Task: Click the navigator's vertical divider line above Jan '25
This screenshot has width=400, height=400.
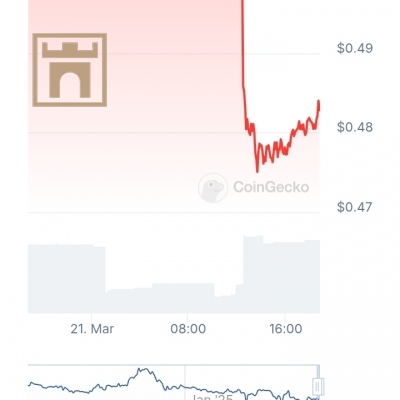Action: [185, 380]
